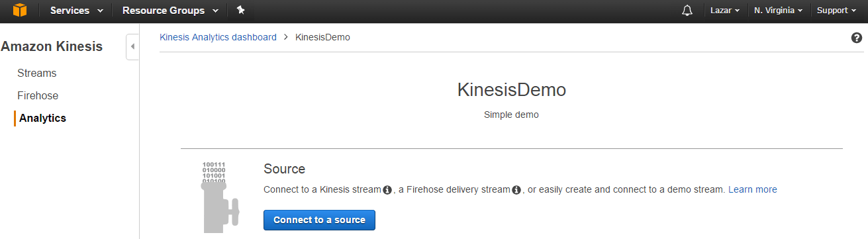The width and height of the screenshot is (868, 239).
Task: Expand the Services dropdown menu
Action: pos(77,11)
